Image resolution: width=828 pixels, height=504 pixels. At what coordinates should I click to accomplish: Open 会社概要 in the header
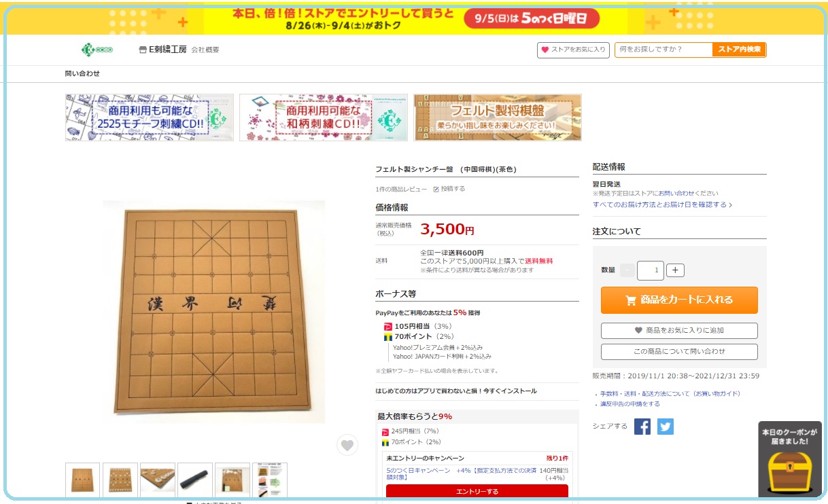205,50
